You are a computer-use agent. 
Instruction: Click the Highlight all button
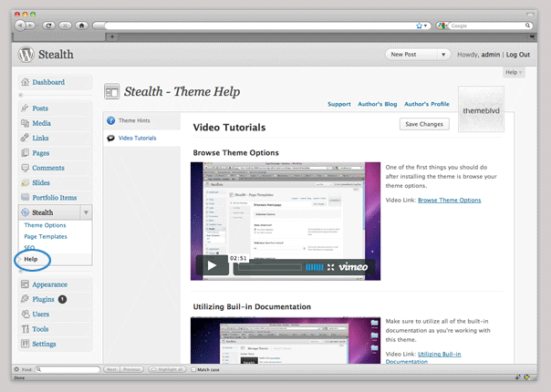pyautogui.click(x=167, y=369)
